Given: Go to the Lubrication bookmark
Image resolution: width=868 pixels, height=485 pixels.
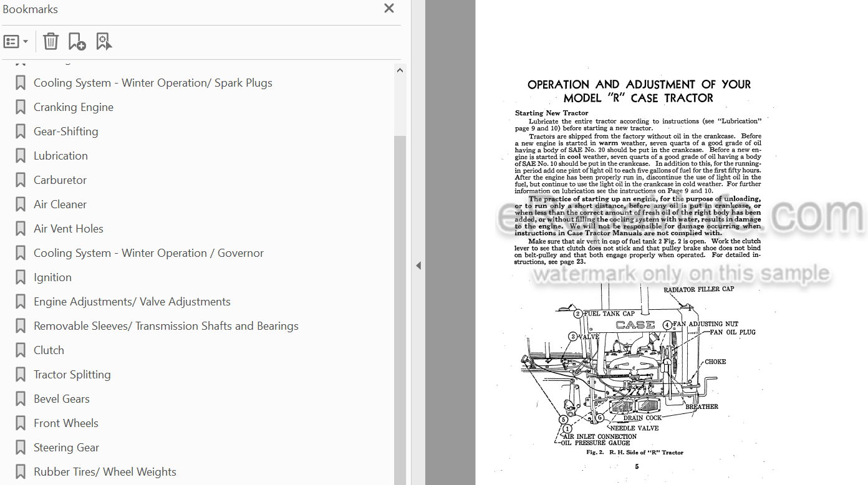Looking at the screenshot, I should click(x=60, y=156).
